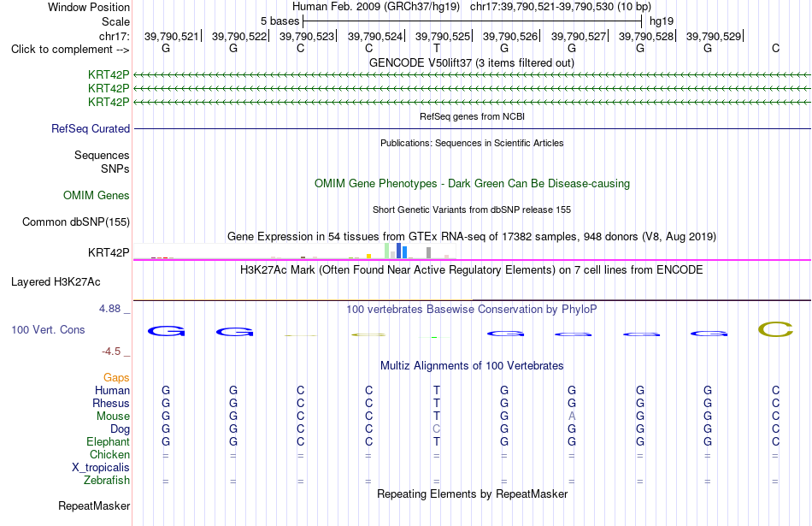Click the RepeatMasker track label
This screenshot has width=812, height=526.
tap(94, 505)
